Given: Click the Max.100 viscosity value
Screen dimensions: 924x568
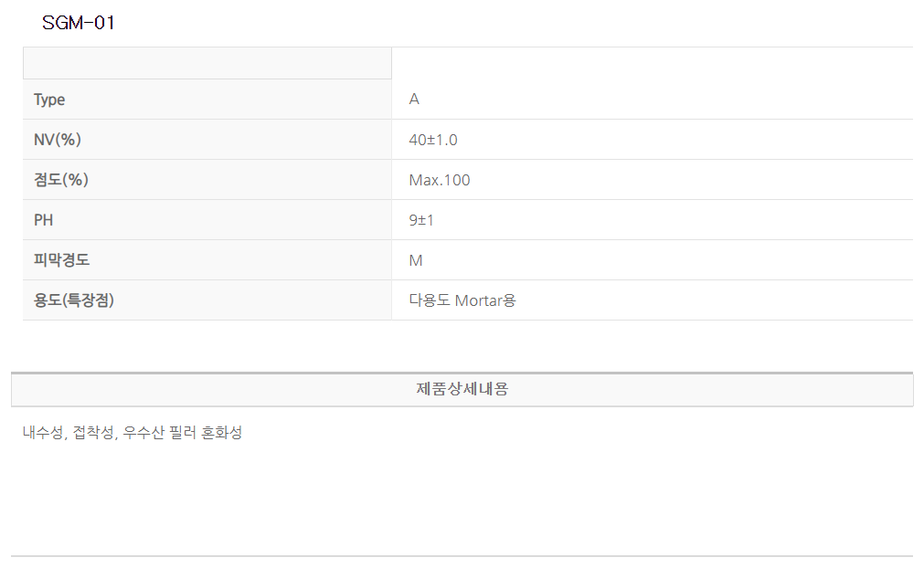Looking at the screenshot, I should tap(440, 180).
